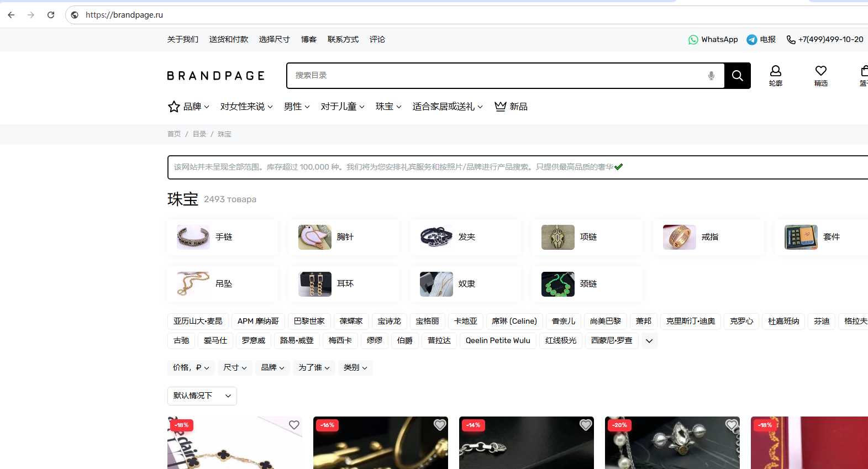Favorite the -14% silver chain product
Viewport: 868px width, 469px height.
586,425
